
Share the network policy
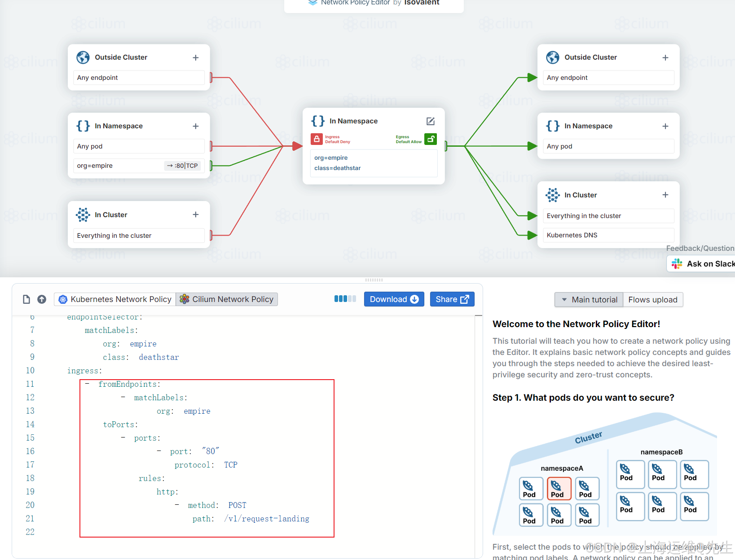(x=452, y=299)
